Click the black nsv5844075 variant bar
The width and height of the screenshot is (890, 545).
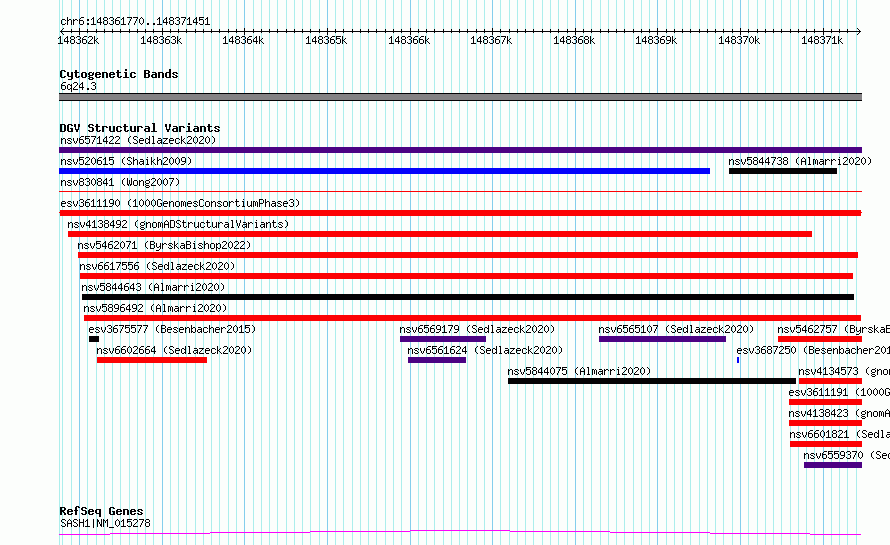click(x=652, y=382)
